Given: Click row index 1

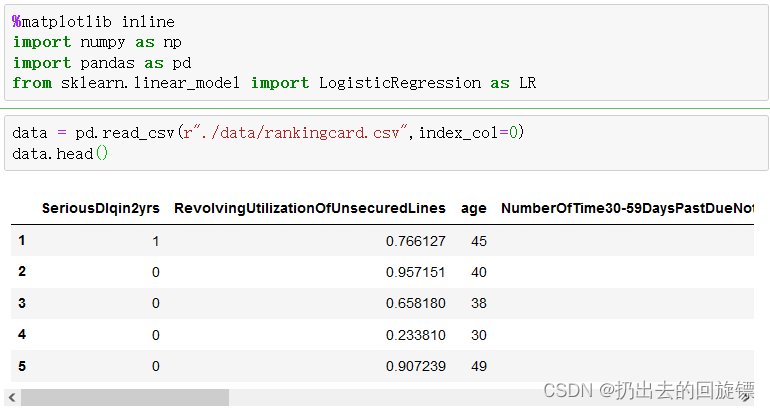Looking at the screenshot, I should [22, 241].
